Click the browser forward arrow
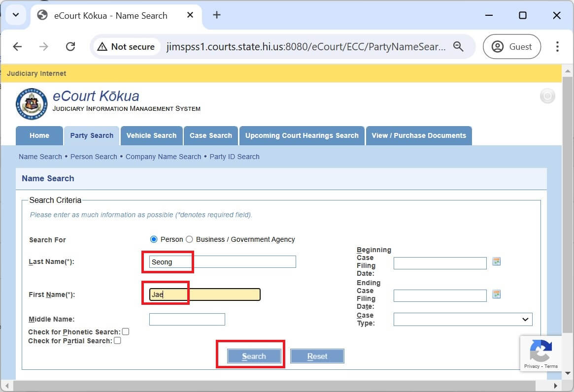This screenshot has width=574, height=392. coord(43,46)
